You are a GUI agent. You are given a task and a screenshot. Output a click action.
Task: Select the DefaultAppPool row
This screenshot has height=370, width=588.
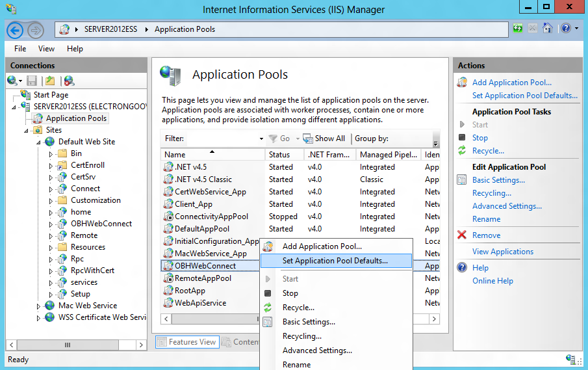(x=300, y=229)
